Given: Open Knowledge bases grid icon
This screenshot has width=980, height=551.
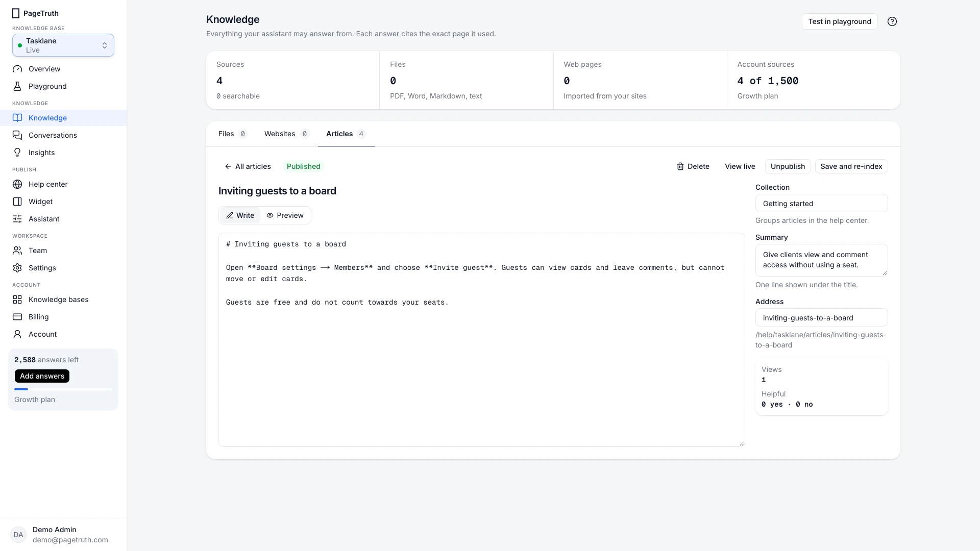Looking at the screenshot, I should point(17,299).
